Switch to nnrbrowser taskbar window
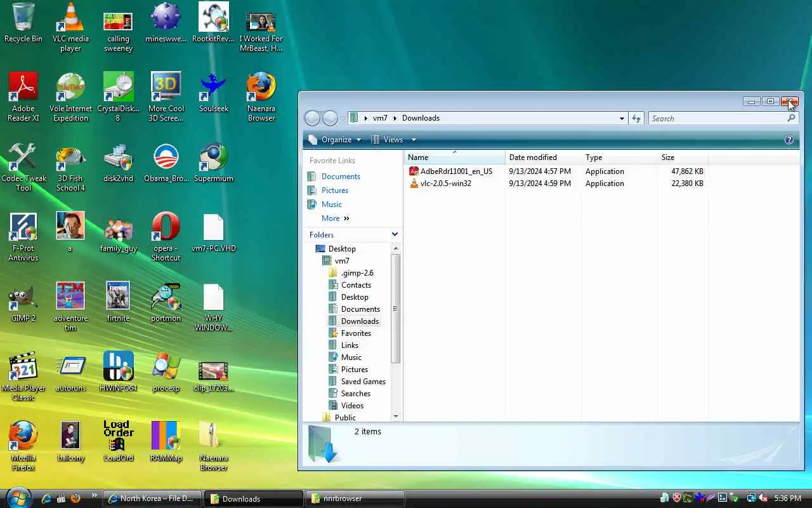The width and height of the screenshot is (812, 508). tap(355, 498)
